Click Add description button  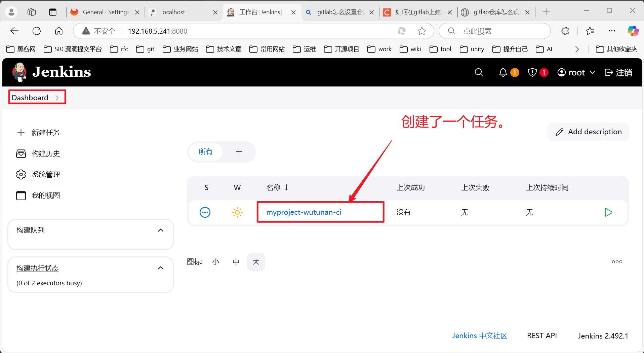click(588, 132)
